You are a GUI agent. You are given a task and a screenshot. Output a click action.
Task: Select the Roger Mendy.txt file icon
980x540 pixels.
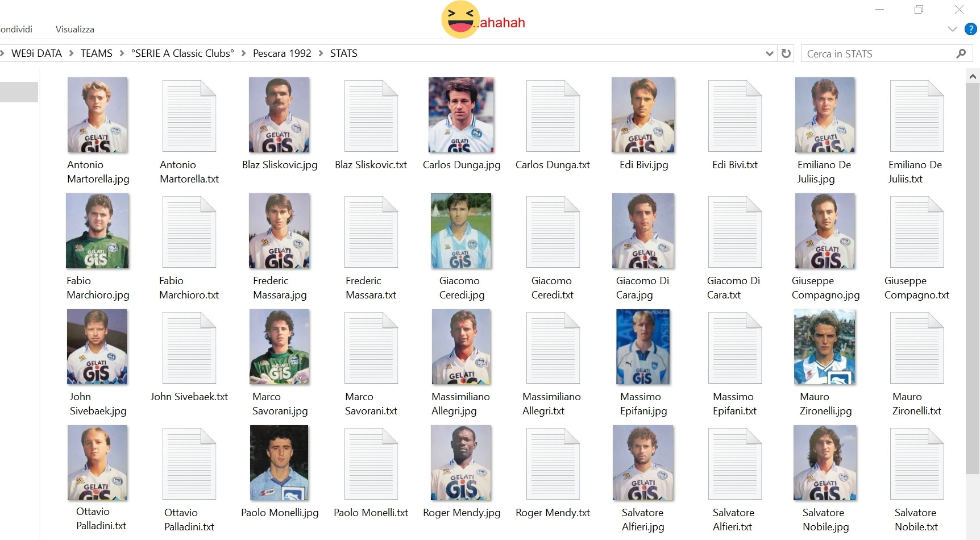pos(553,463)
